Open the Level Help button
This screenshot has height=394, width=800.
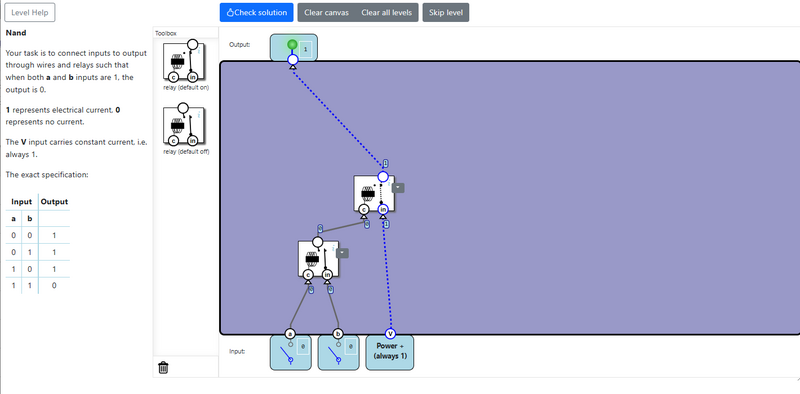tap(30, 13)
